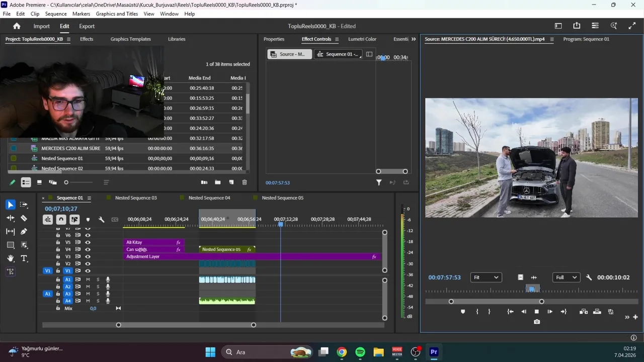
Task: Select the Hand tool
Action: (x=11, y=258)
